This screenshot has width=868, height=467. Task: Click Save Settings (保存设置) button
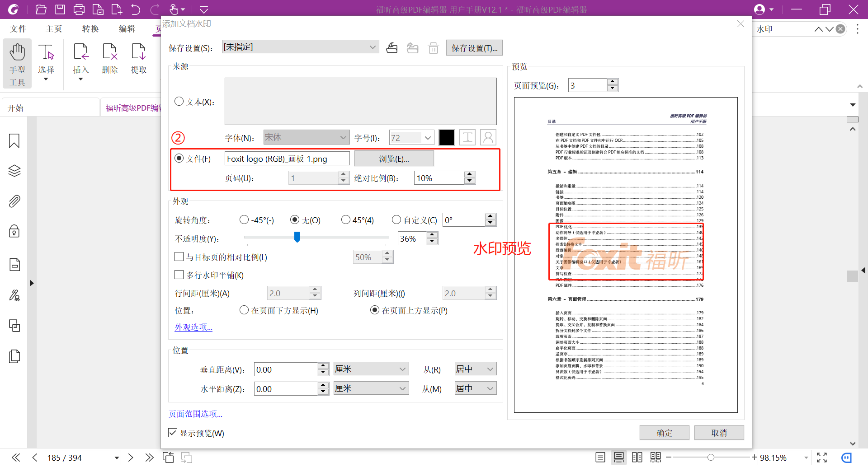tap(474, 48)
